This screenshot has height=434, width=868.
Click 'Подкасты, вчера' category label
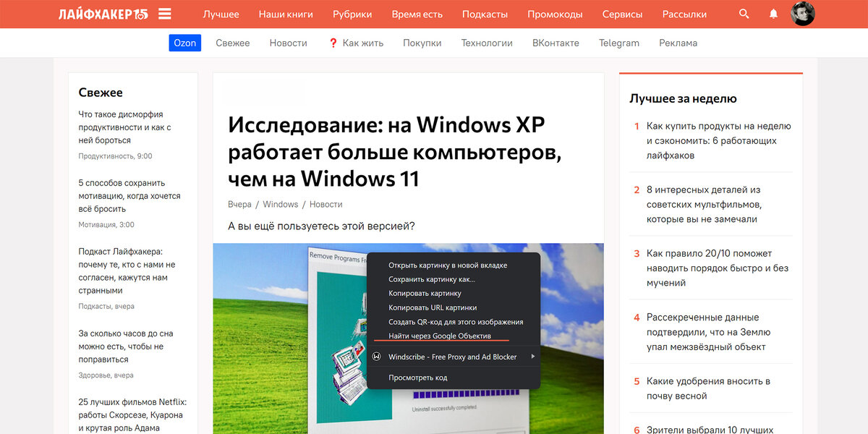pos(106,307)
